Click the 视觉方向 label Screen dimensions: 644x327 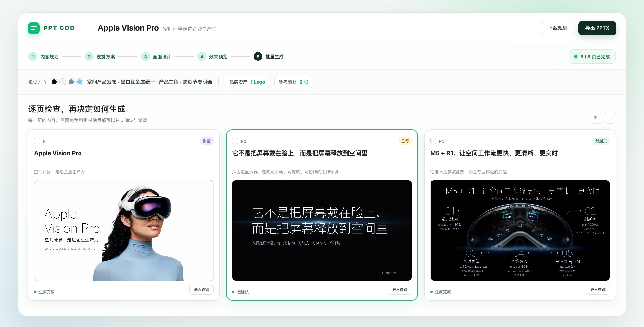(x=38, y=82)
